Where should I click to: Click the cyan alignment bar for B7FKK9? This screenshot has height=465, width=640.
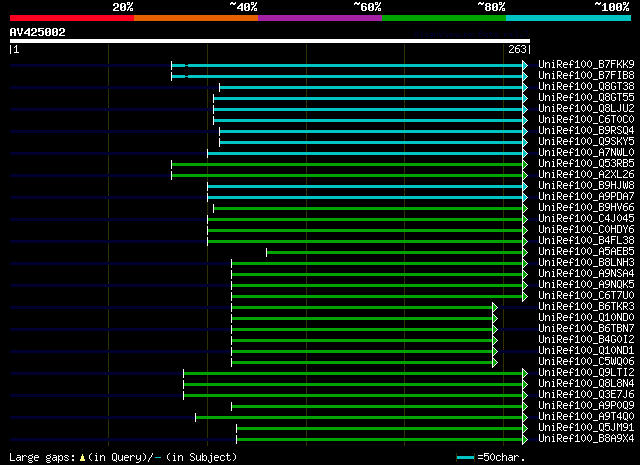347,65
